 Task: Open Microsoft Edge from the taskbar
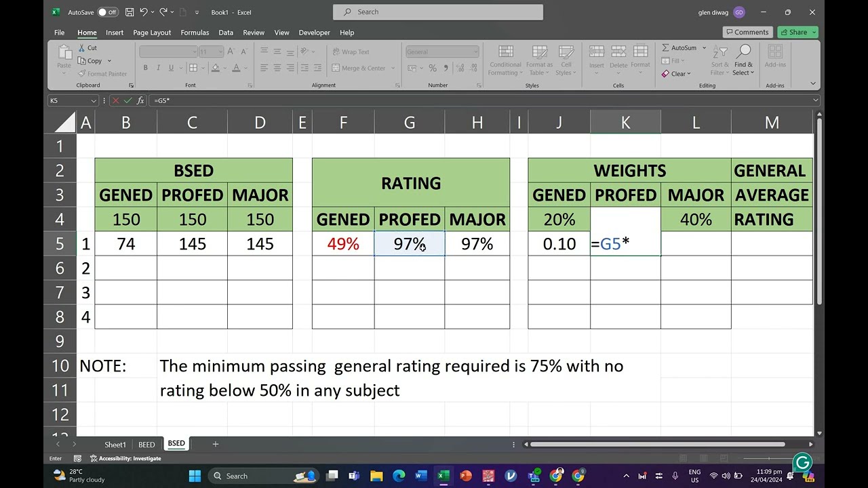398,476
